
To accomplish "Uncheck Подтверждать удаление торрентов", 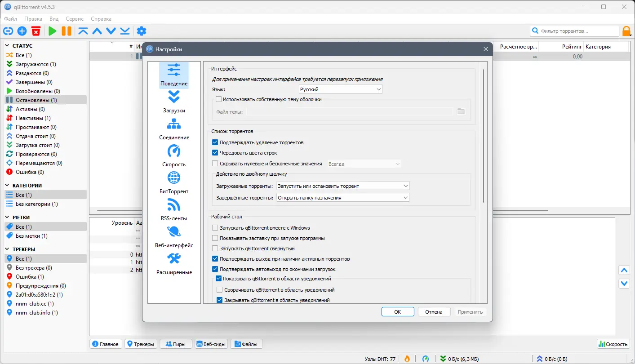I will pyautogui.click(x=215, y=142).
